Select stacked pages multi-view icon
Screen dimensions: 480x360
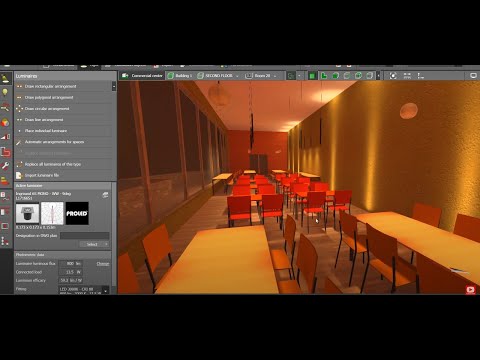coord(370,76)
